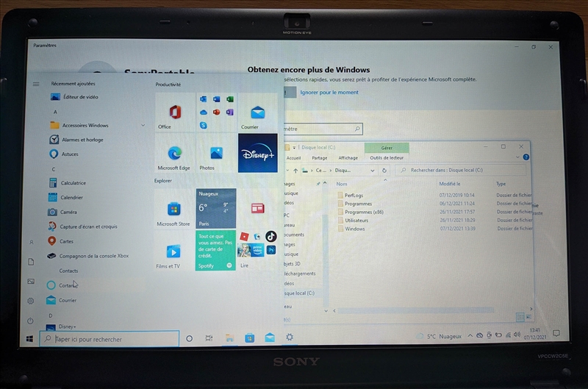This screenshot has width=588, height=389.
Task: Sort by Modifié le column
Action: 449,184
